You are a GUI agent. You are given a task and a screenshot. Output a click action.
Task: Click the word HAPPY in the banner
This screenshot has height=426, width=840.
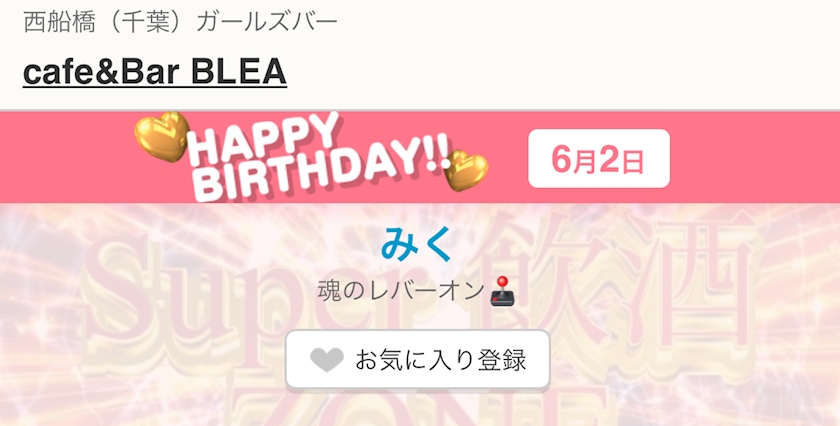262,139
